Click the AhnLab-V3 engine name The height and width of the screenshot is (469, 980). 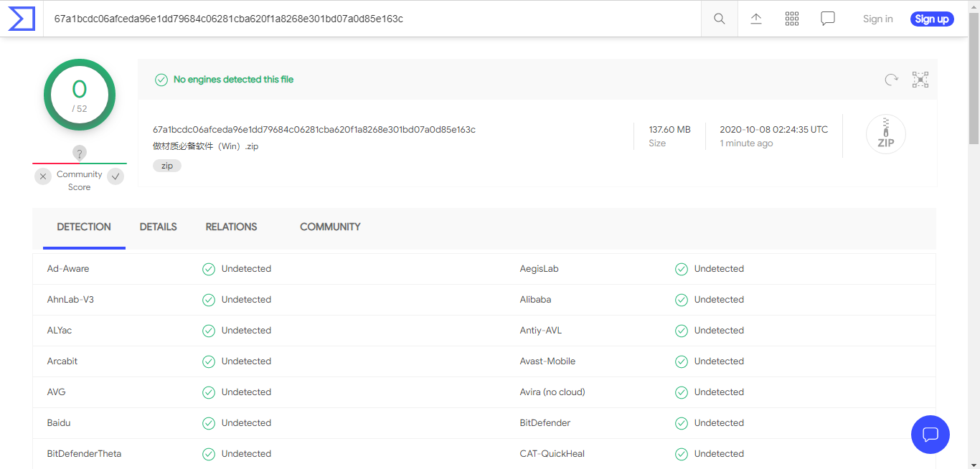pos(70,300)
